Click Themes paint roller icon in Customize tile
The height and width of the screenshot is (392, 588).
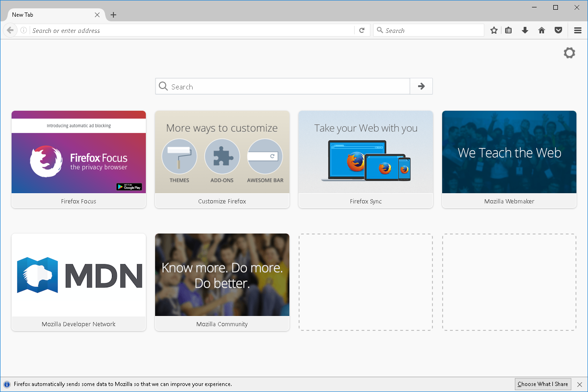(x=179, y=157)
